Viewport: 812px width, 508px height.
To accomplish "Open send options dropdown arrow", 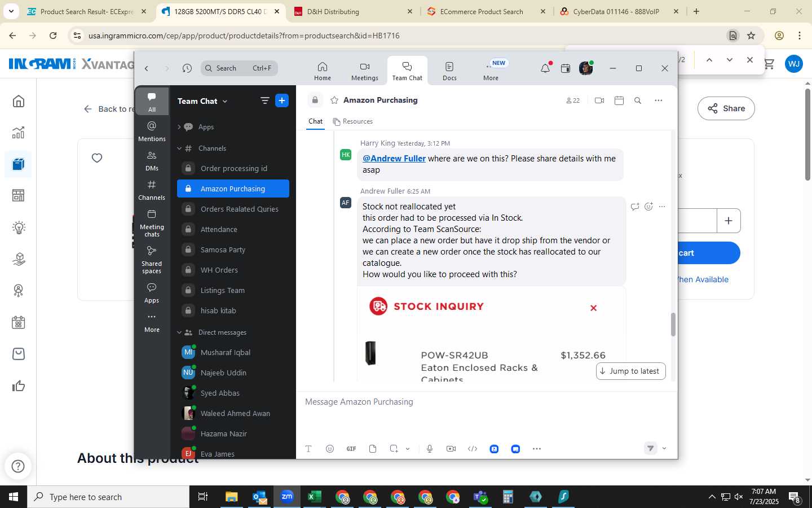I will tap(664, 449).
